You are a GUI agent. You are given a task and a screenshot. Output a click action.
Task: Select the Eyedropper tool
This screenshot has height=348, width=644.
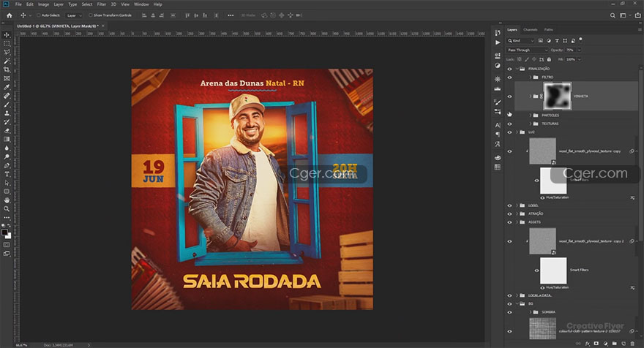pyautogui.click(x=7, y=87)
